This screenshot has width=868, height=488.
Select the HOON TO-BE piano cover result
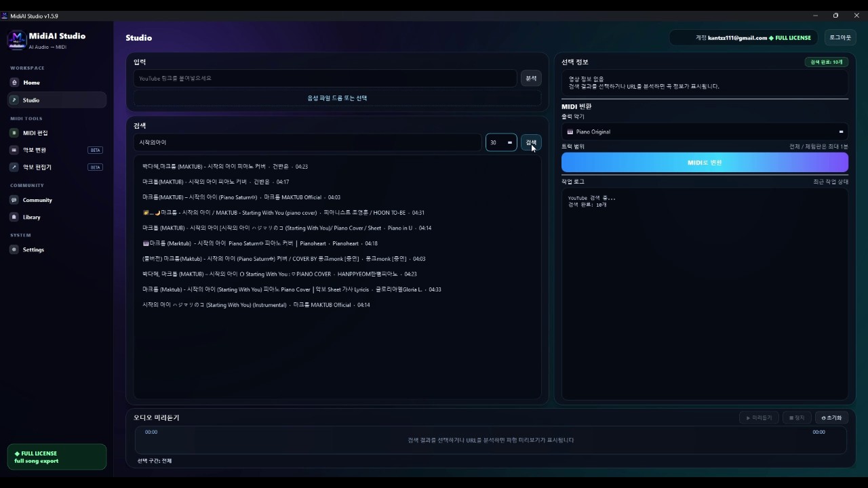coord(337,213)
